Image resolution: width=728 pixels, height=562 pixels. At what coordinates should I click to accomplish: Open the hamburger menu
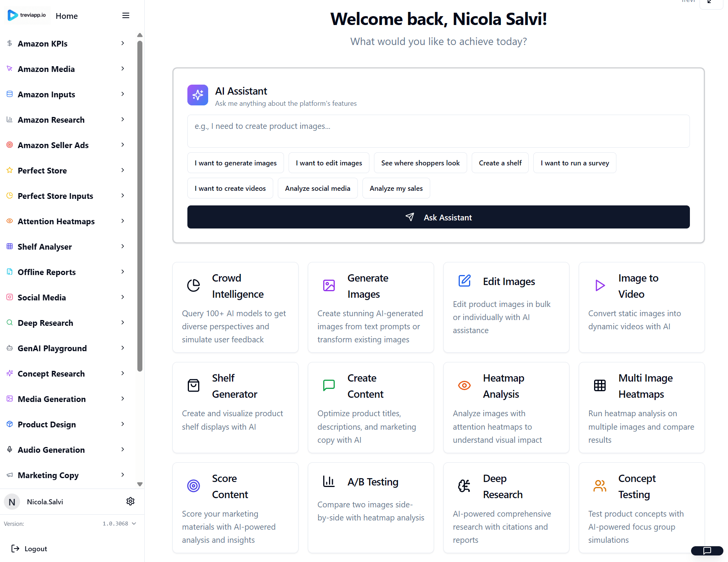click(125, 15)
